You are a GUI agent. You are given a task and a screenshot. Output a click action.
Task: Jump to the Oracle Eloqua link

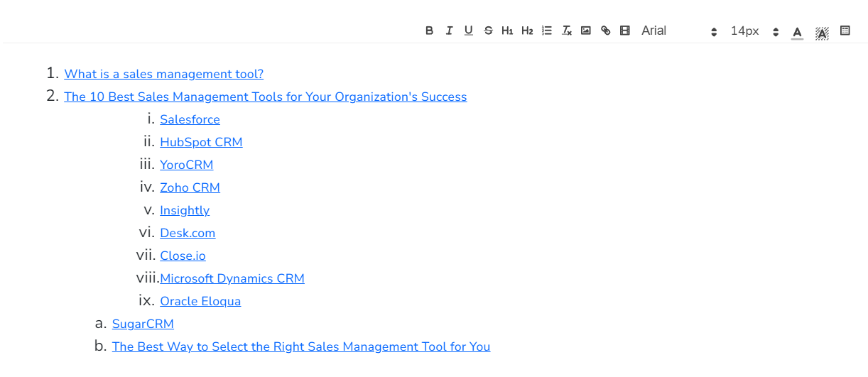[x=200, y=302]
